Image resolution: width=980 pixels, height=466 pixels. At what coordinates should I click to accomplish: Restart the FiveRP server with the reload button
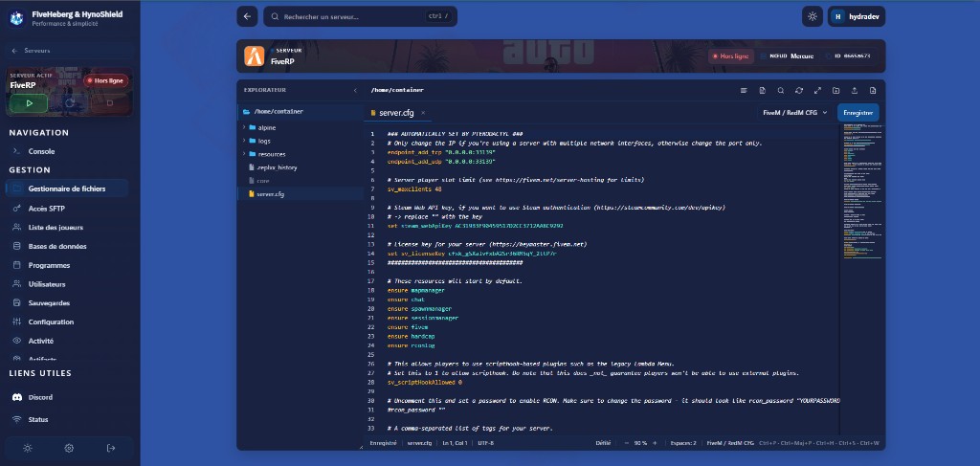69,103
